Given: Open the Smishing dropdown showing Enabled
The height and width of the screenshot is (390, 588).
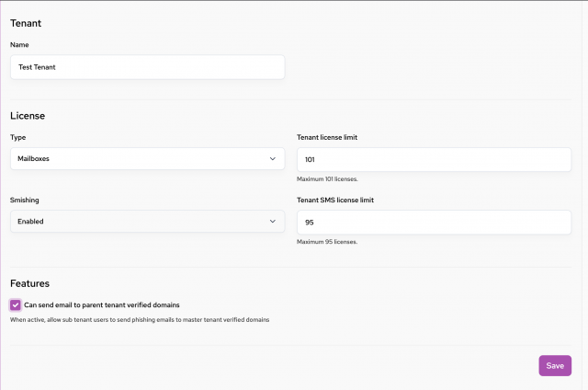Looking at the screenshot, I should click(147, 222).
